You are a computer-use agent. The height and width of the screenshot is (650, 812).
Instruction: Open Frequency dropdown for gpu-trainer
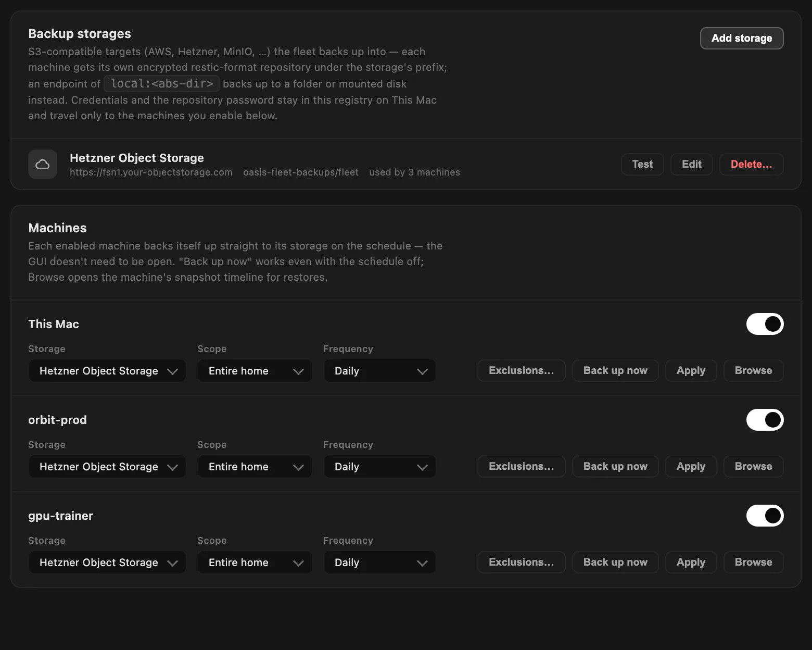point(379,562)
